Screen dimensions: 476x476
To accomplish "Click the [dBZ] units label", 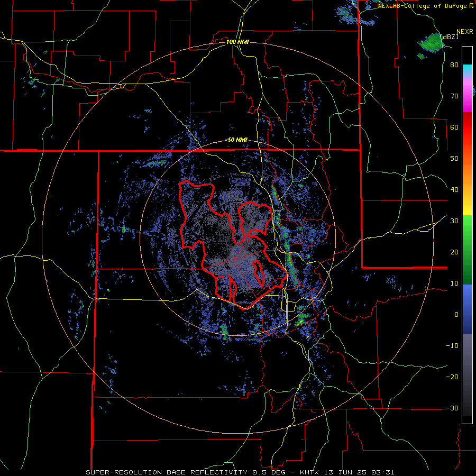I will [x=450, y=36].
